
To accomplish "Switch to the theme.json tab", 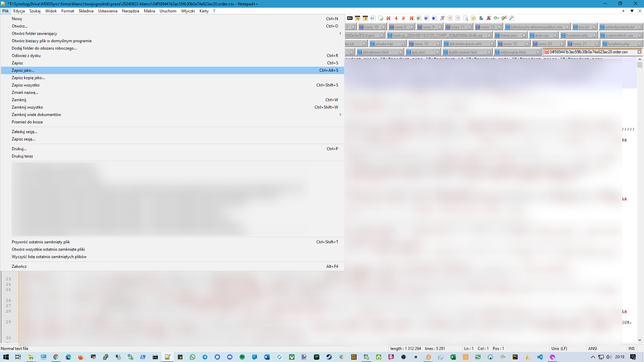I will coord(508,36).
